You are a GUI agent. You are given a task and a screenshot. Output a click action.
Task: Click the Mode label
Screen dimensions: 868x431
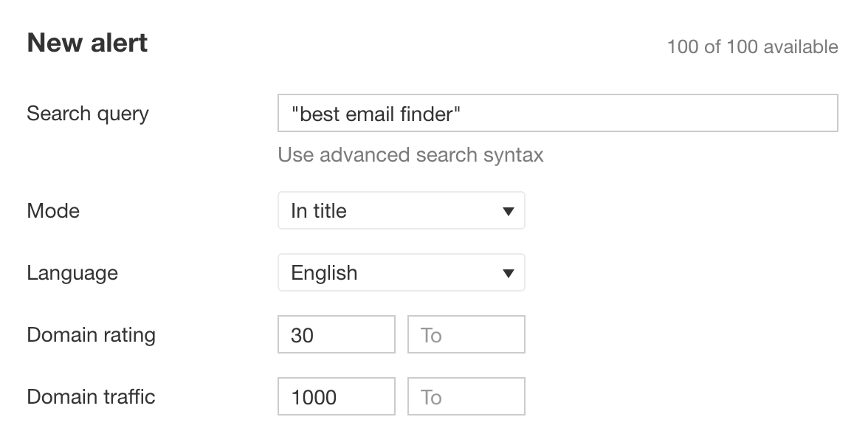(x=53, y=210)
